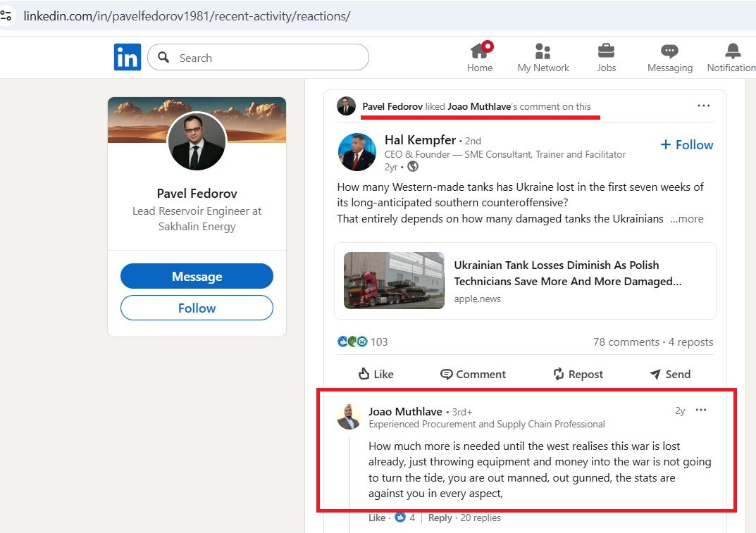This screenshot has width=756, height=533.
Task: Like Hal Kempfer's post
Action: [x=375, y=374]
